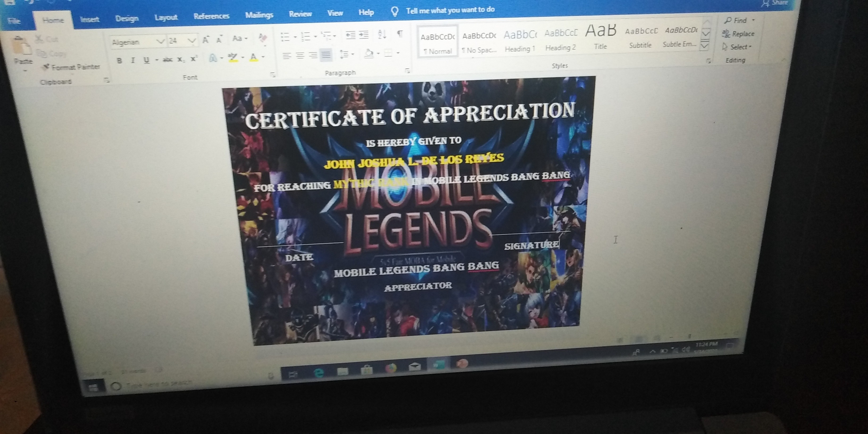Image resolution: width=868 pixels, height=434 pixels.
Task: Apply the font color button
Action: (254, 57)
